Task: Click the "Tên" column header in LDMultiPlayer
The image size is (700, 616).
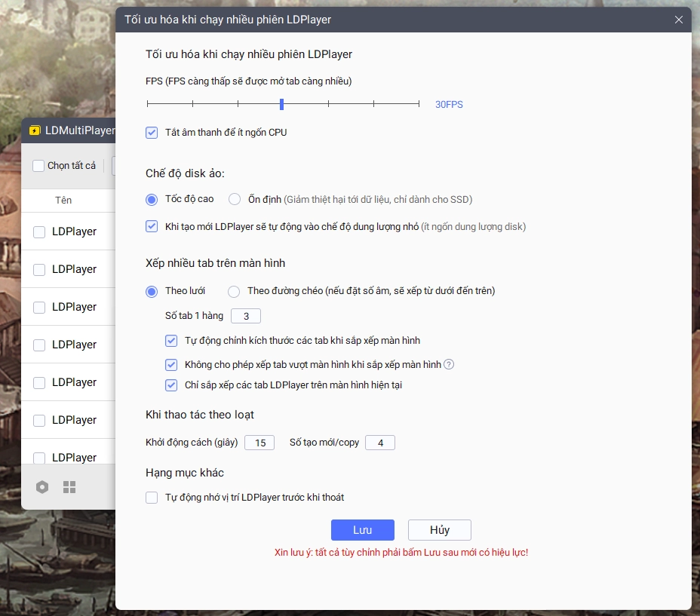Action: [x=63, y=200]
